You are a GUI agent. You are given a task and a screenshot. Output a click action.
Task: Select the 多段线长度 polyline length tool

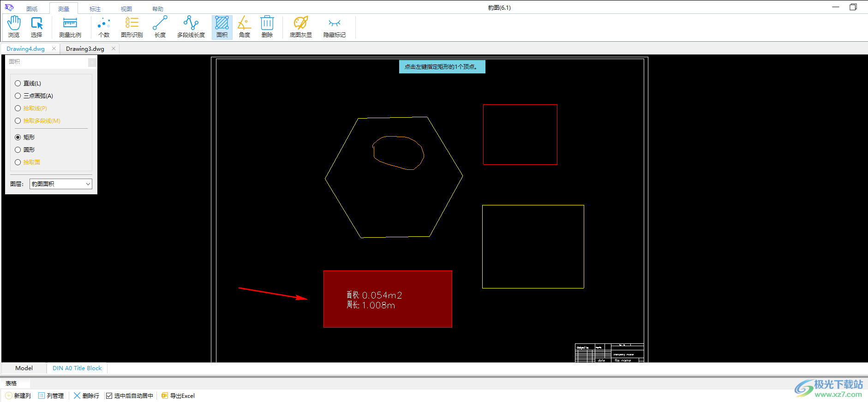tap(191, 27)
